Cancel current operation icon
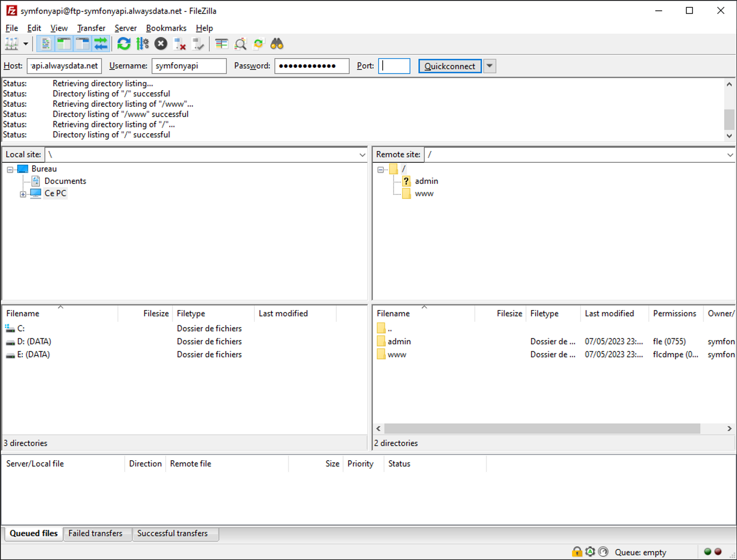This screenshot has height=560, width=737. point(161,44)
